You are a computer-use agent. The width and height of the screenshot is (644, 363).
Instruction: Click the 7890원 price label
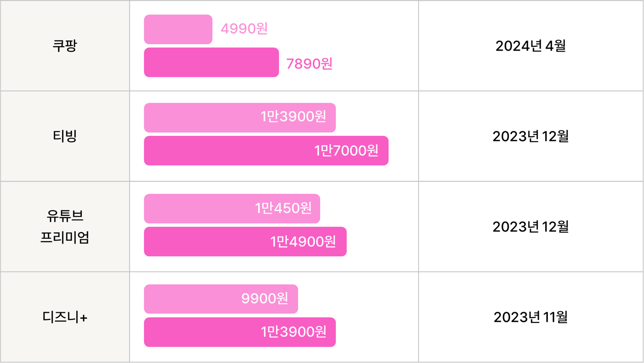coord(309,64)
